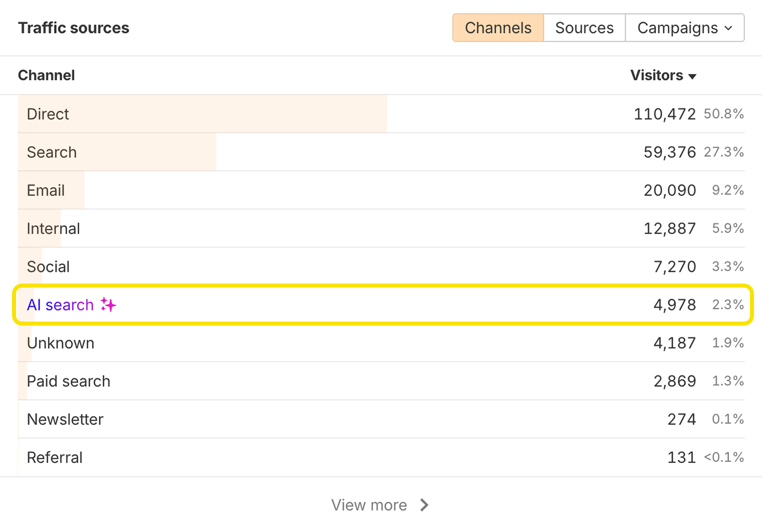
Task: Switch to the Channels tab
Action: [497, 28]
